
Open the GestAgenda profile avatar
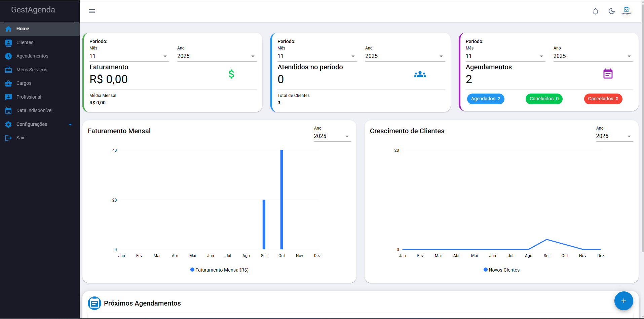[x=626, y=11]
